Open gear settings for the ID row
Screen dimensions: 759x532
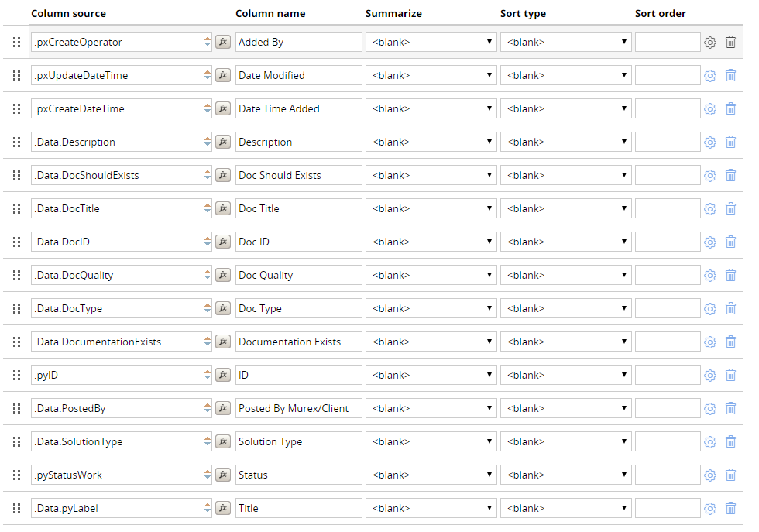710,375
